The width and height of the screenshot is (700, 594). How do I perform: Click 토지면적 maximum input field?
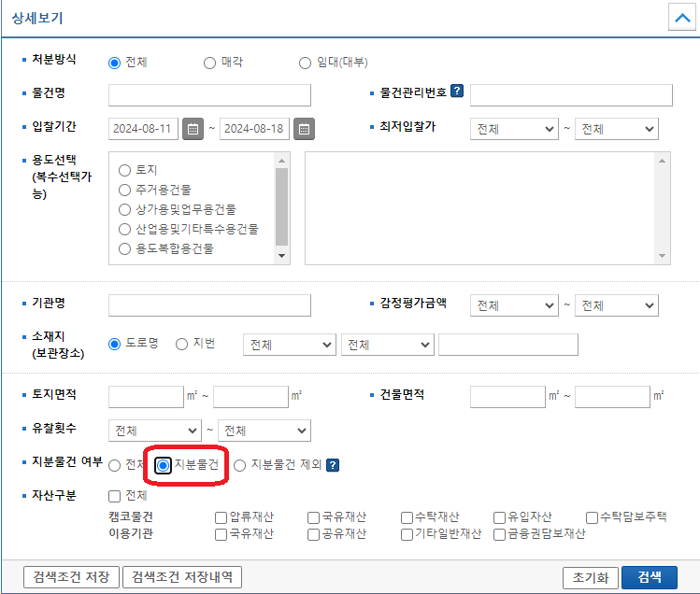[x=250, y=397]
